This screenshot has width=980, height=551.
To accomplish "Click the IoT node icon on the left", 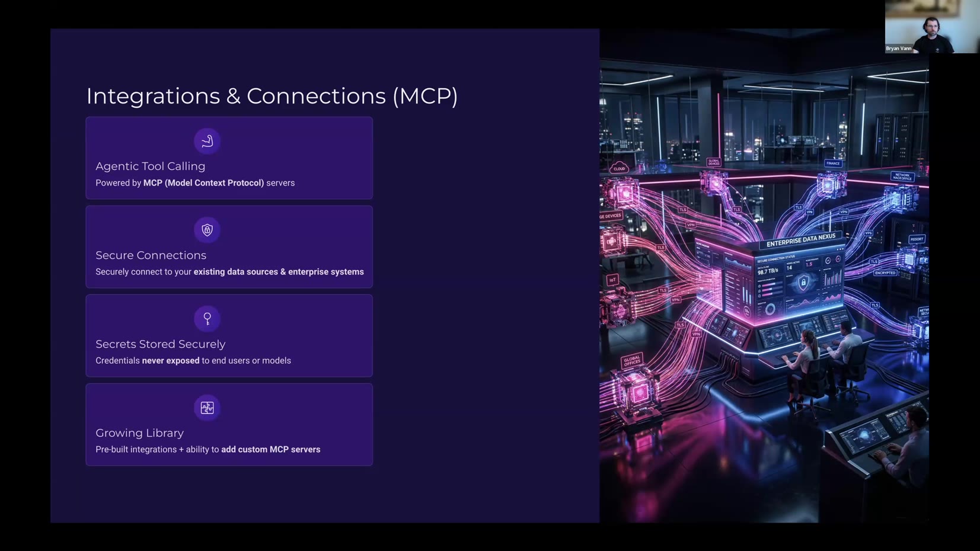I will pyautogui.click(x=612, y=280).
